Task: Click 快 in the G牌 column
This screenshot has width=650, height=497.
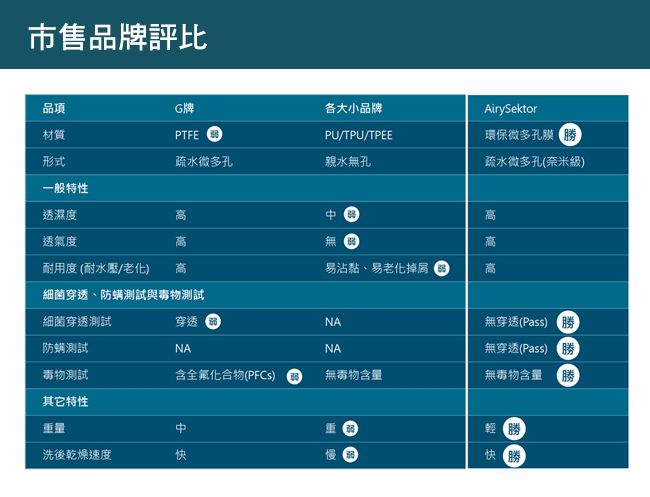Action: tap(181, 455)
